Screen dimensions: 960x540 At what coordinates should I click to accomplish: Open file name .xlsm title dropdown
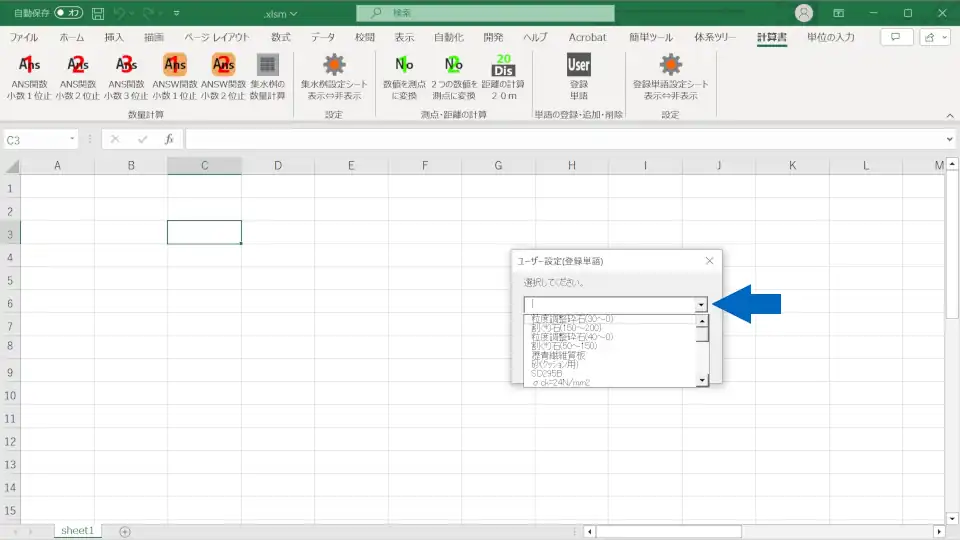pos(280,13)
